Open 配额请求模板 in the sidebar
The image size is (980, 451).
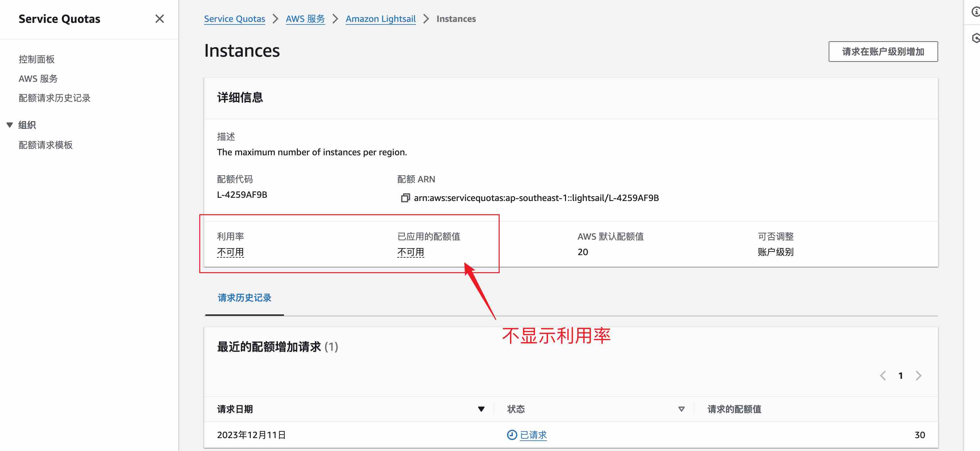coord(46,145)
